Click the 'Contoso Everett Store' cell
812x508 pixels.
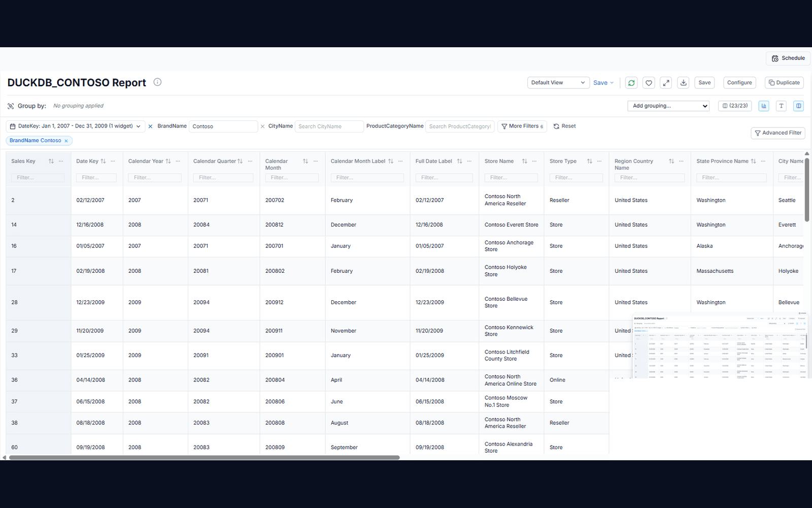coord(511,225)
